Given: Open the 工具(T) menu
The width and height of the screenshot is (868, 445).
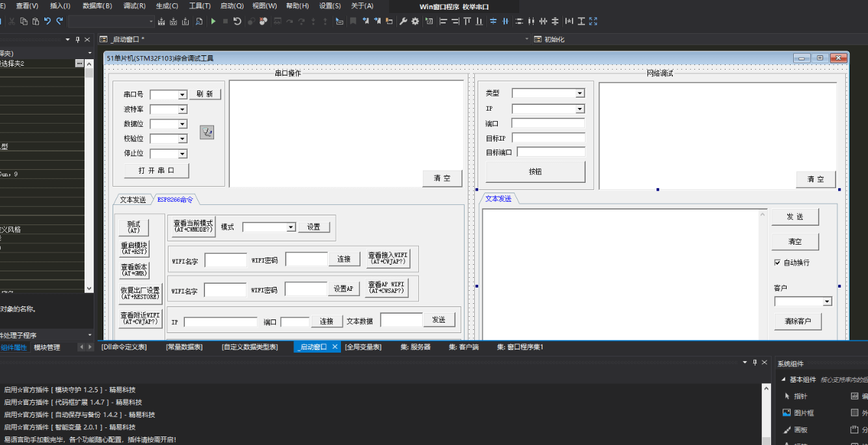Looking at the screenshot, I should click(x=198, y=5).
